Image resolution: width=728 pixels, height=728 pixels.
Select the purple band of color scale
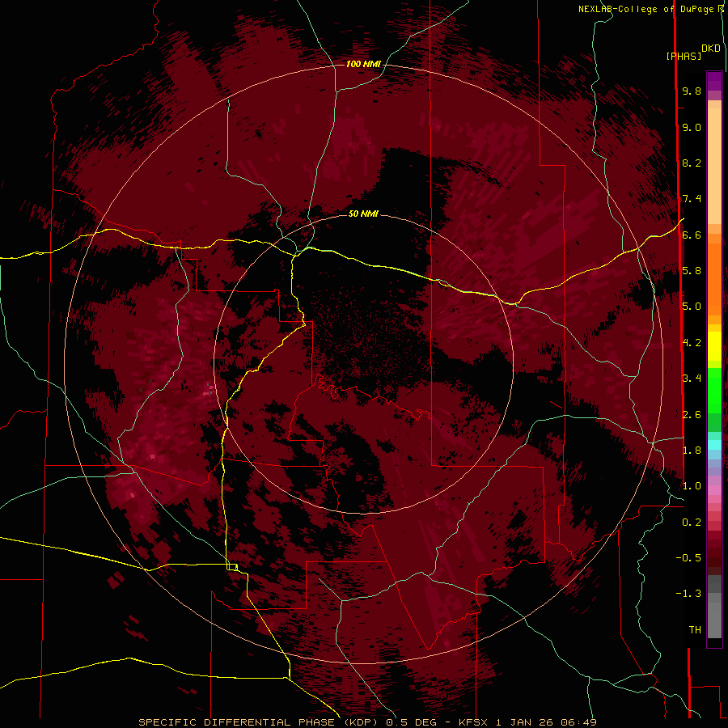point(714,82)
